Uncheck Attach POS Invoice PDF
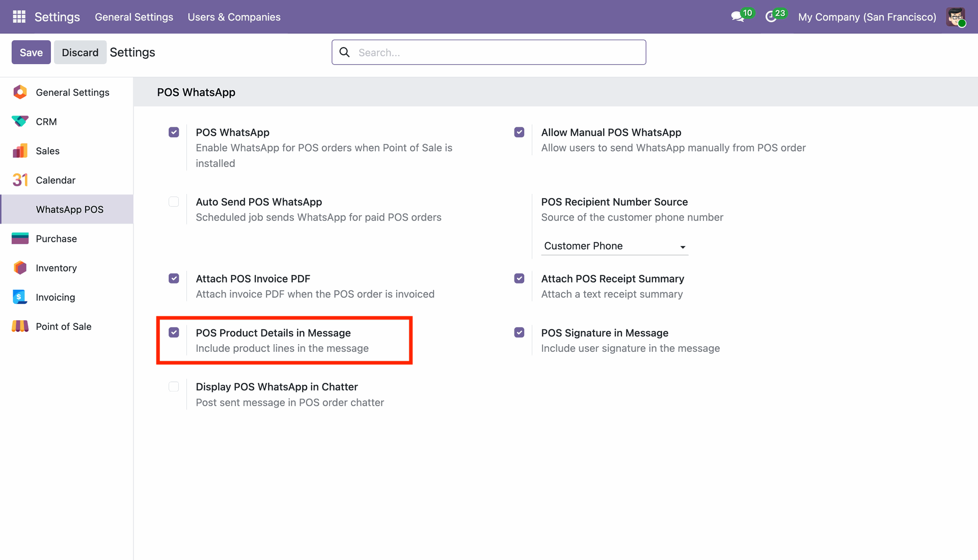 pos(174,279)
